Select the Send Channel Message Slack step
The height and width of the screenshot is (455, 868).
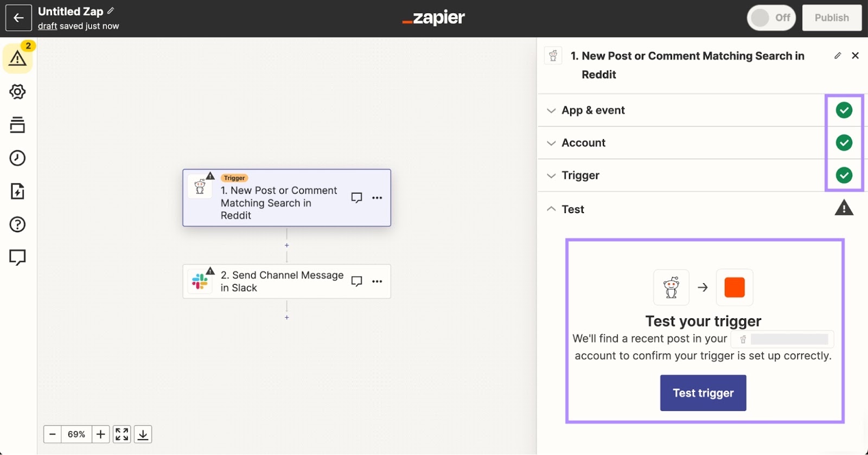pos(282,281)
